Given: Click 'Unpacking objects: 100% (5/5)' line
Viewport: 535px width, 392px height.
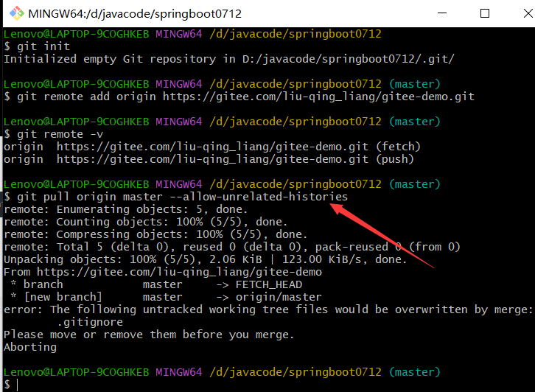Looking at the screenshot, I should point(206,259).
